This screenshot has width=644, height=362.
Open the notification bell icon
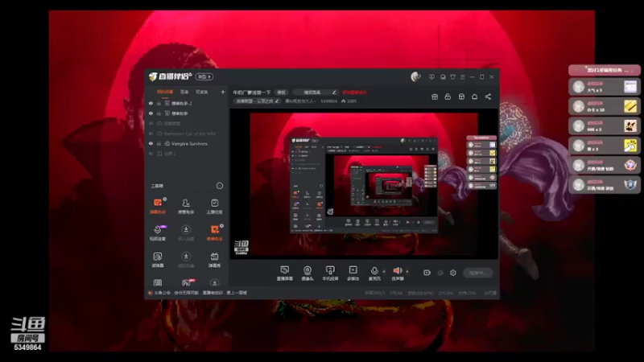pos(474,97)
